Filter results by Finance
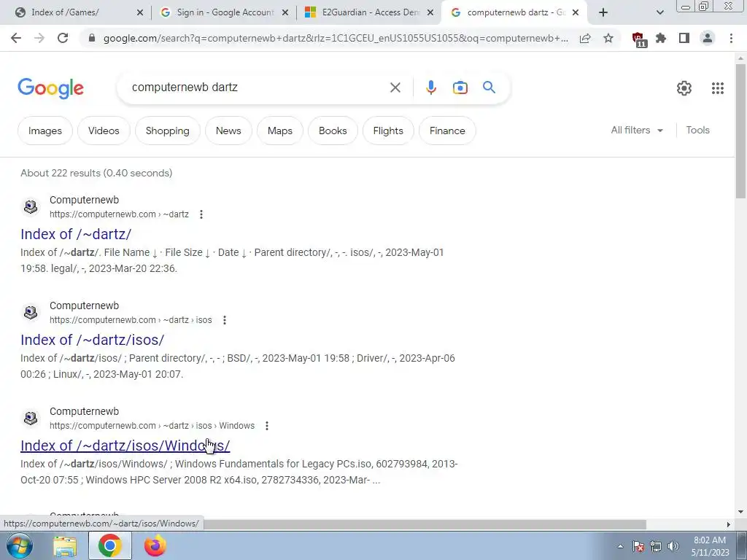 tap(447, 131)
